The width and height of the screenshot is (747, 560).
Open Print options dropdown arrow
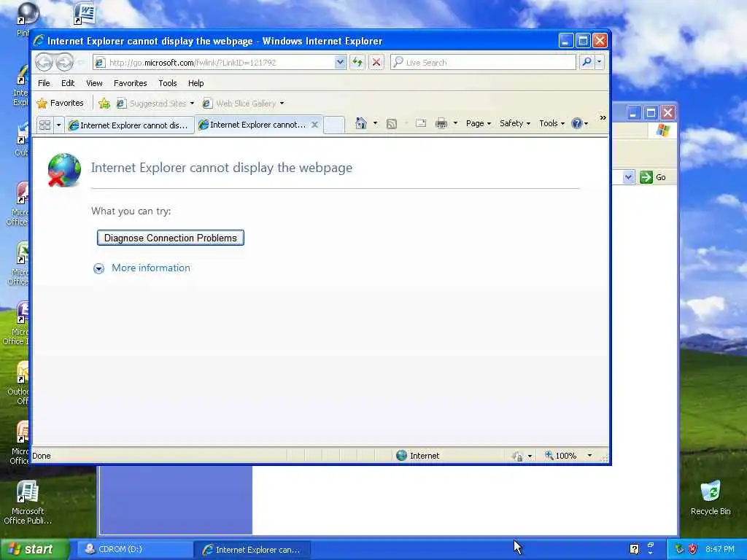click(x=455, y=123)
